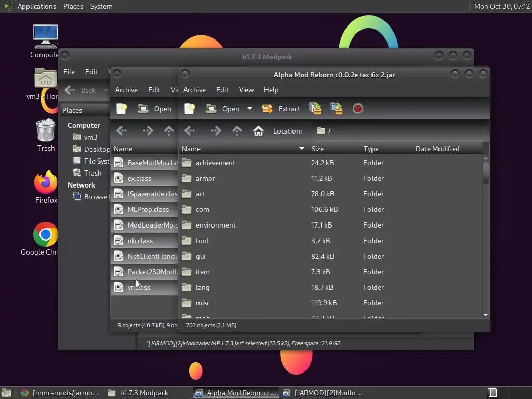
Task: Click Add files icon next to Extract
Action: tap(315, 109)
